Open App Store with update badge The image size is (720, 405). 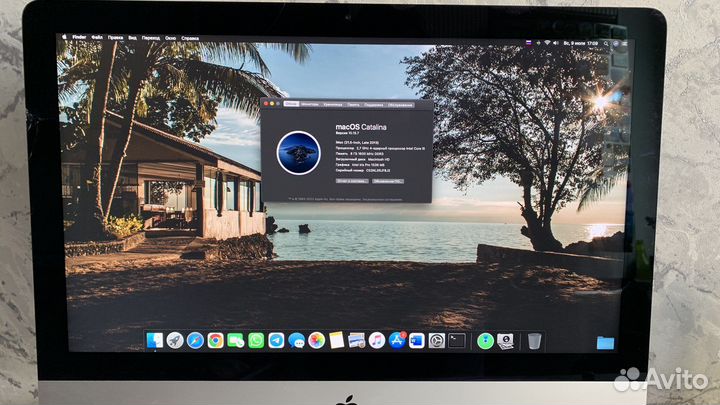tap(397, 341)
